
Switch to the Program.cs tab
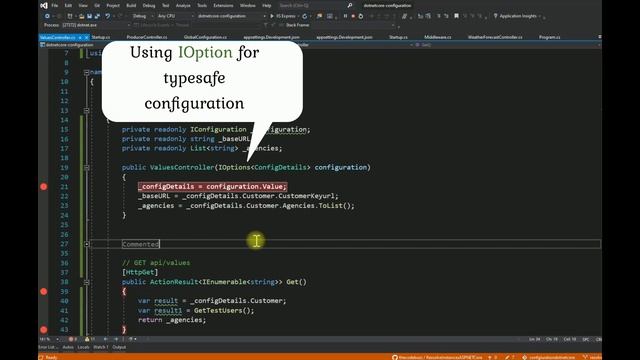(x=549, y=37)
